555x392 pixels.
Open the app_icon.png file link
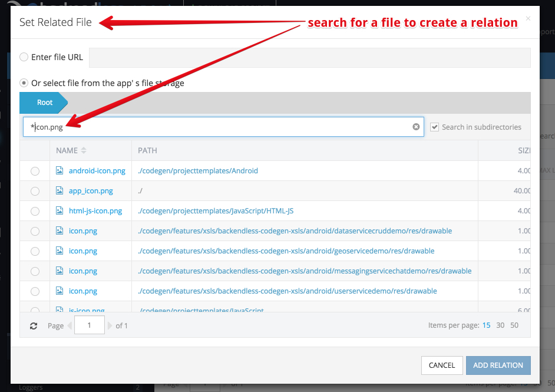coord(91,191)
